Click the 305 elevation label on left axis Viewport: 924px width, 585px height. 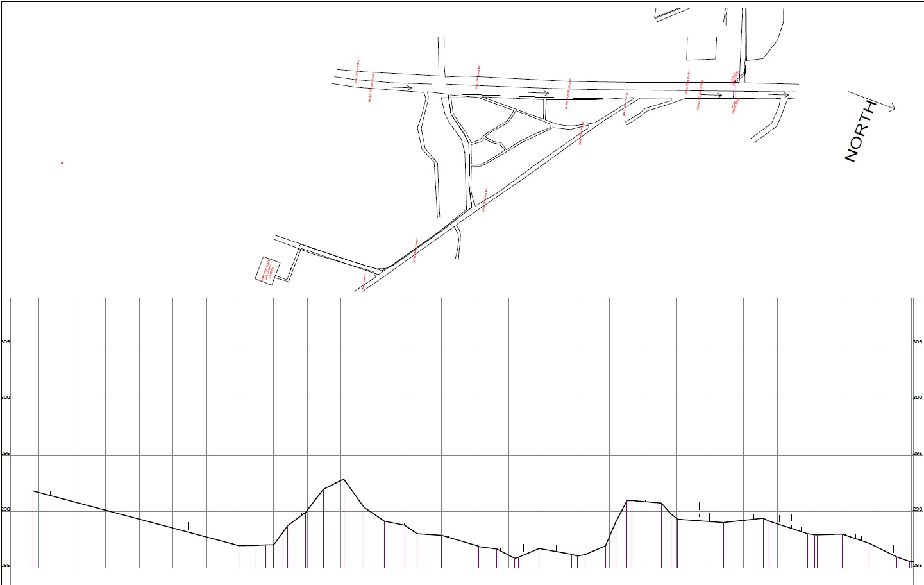pos(6,342)
